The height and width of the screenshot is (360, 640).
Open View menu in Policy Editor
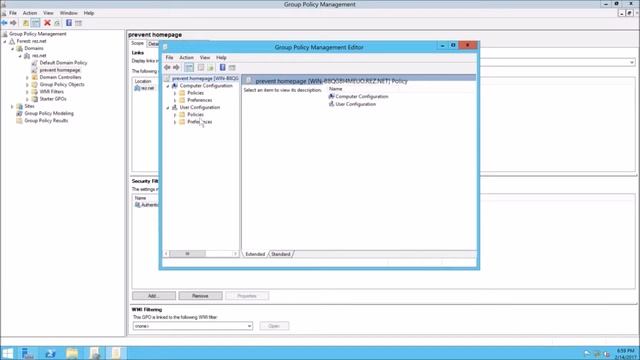[205, 58]
